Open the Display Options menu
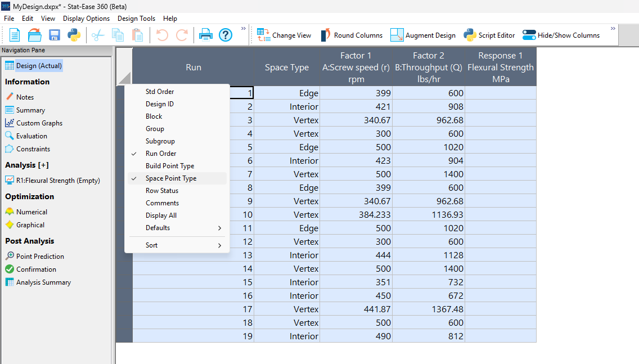Screen dimensions: 639x364 point(86,18)
